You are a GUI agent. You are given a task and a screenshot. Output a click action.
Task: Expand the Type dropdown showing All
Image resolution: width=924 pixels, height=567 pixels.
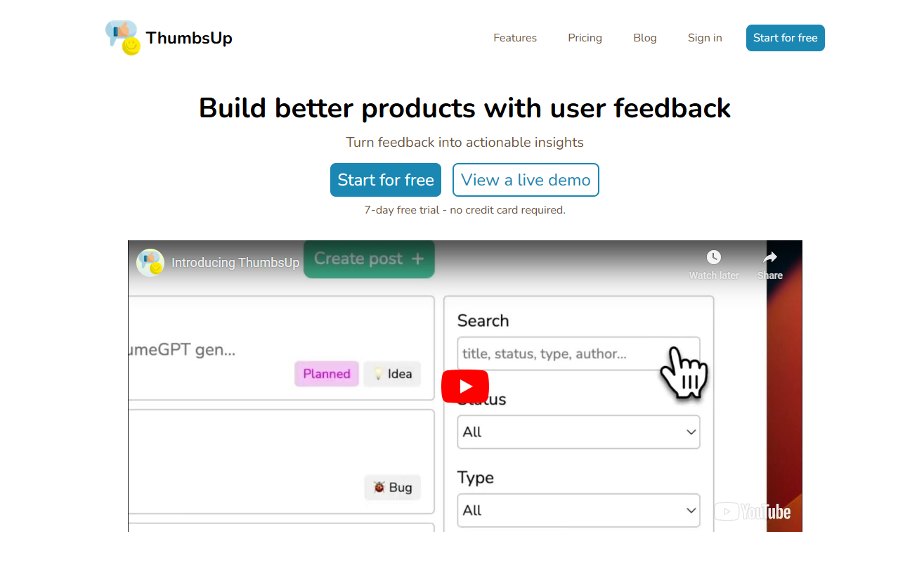[x=578, y=510]
